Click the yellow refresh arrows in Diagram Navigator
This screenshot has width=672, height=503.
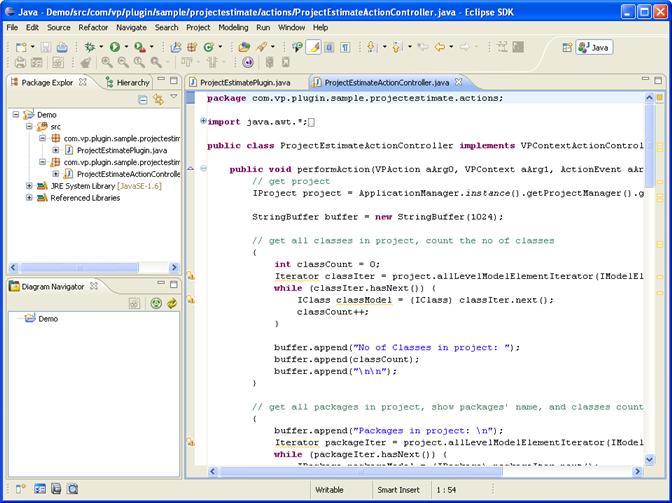click(172, 304)
